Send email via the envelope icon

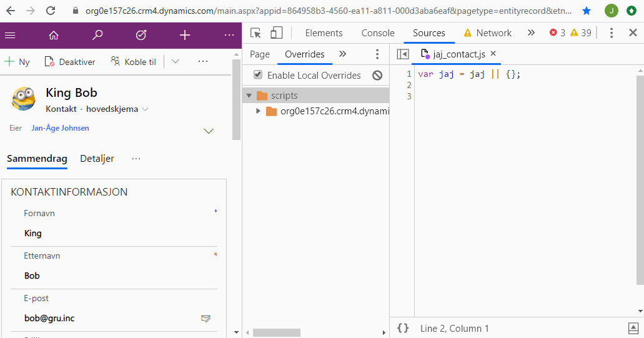[x=206, y=318]
